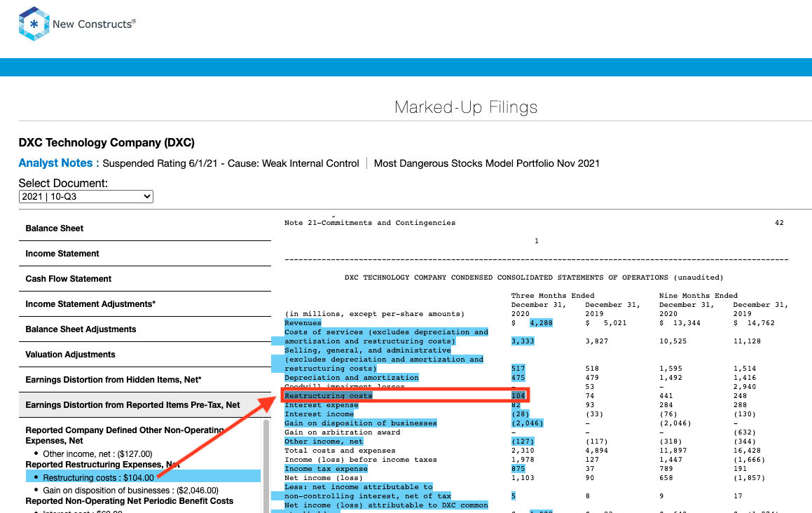812x513 pixels.
Task: Click highlighted value 4,288 for Revenues
Action: [x=541, y=323]
